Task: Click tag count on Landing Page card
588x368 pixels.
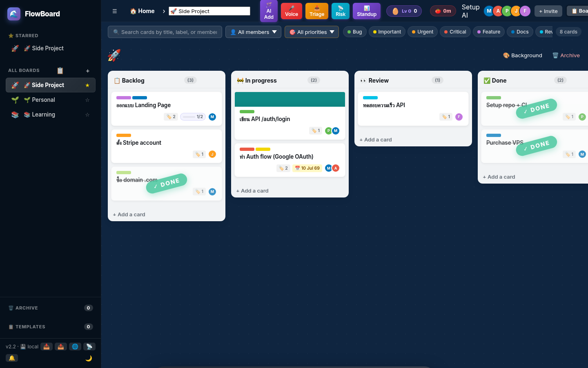Action: [171, 117]
